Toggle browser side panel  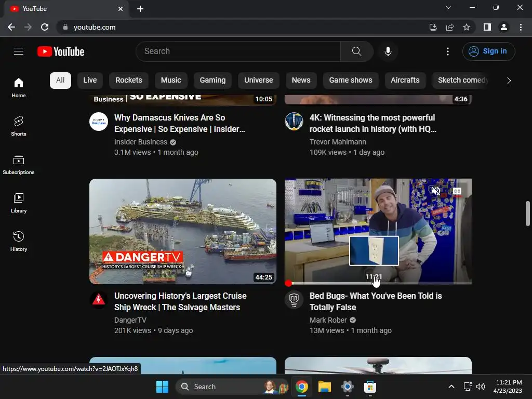click(x=487, y=27)
